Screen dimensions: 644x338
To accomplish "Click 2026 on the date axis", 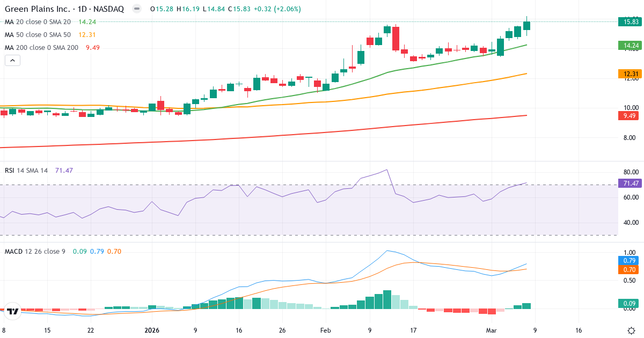I will 152,331.
